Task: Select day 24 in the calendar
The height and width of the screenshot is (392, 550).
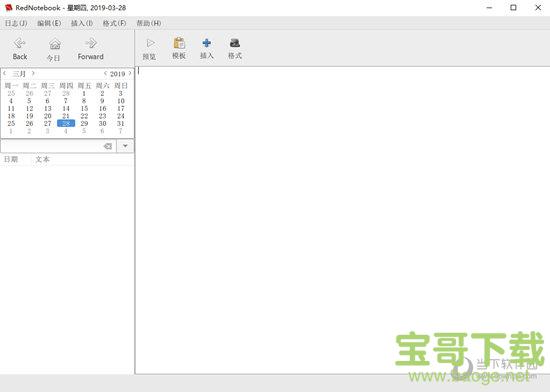Action: pyautogui.click(x=121, y=116)
